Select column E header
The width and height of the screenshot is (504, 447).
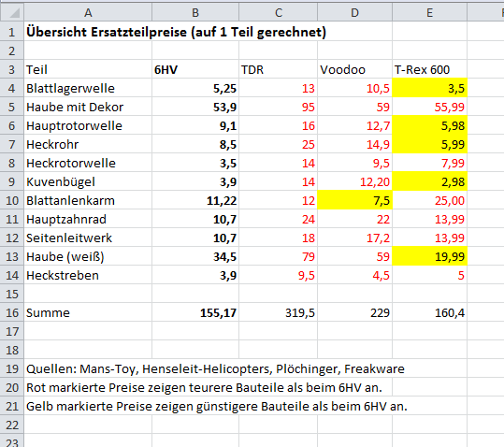(x=429, y=13)
